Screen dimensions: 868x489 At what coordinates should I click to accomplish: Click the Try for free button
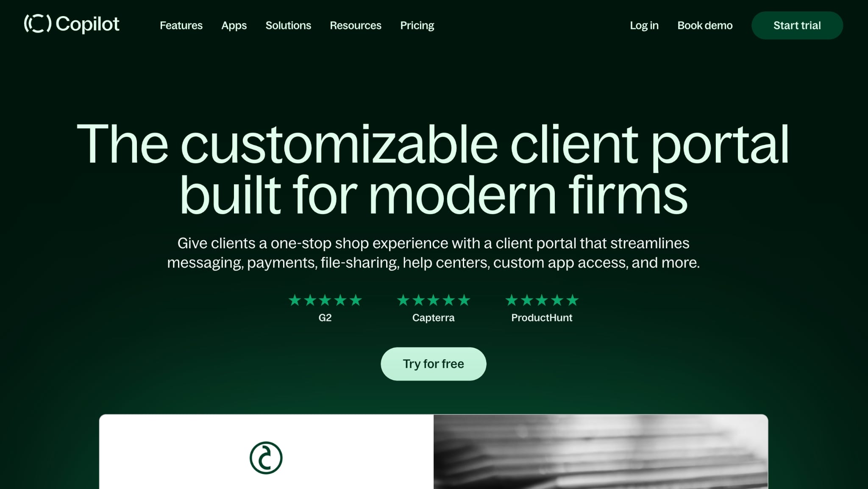(x=434, y=363)
